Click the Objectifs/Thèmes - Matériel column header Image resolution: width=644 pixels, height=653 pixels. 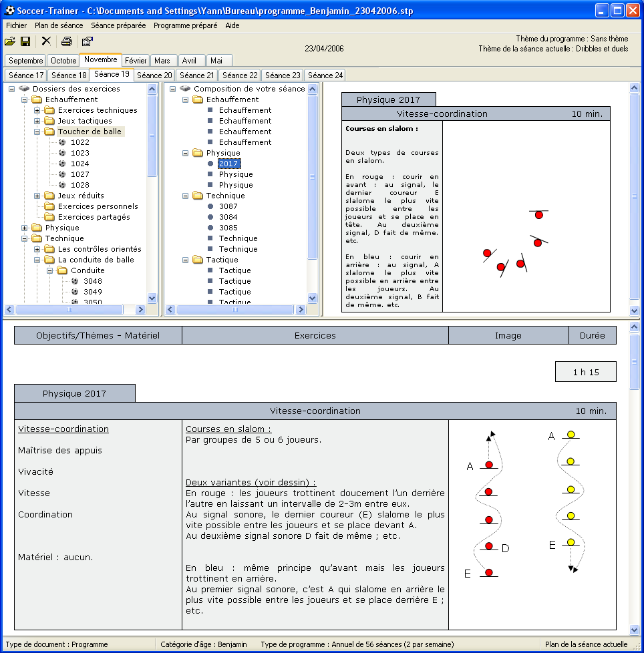(x=98, y=335)
